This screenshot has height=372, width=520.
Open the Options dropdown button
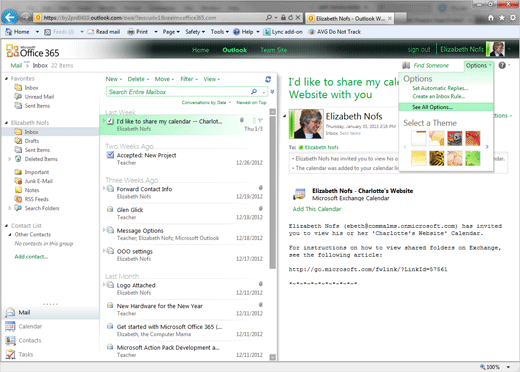point(478,65)
